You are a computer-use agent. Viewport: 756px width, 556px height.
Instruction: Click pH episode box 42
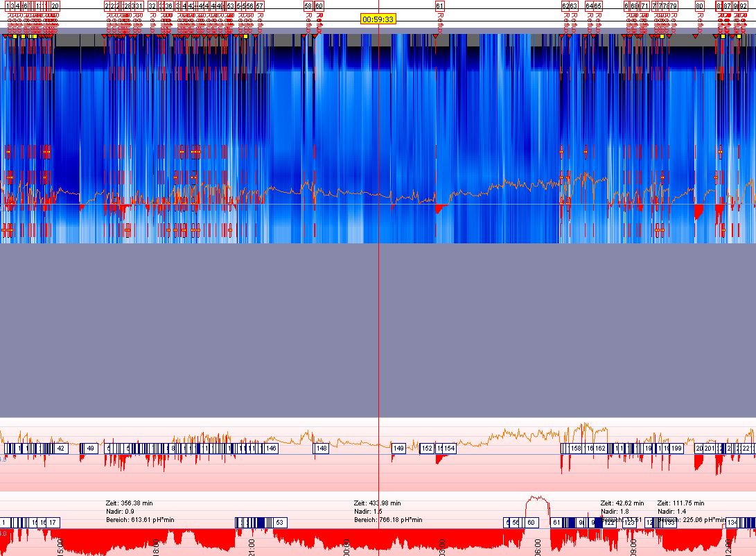point(61,449)
